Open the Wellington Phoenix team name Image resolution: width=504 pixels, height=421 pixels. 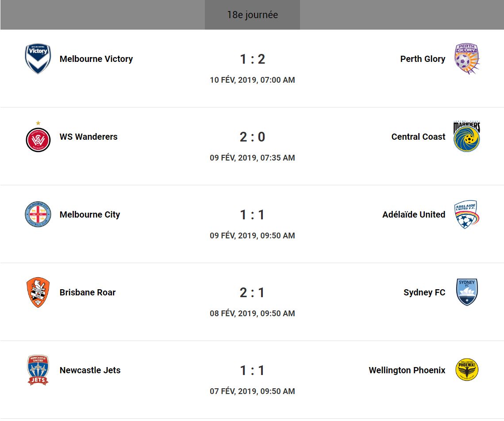(407, 370)
